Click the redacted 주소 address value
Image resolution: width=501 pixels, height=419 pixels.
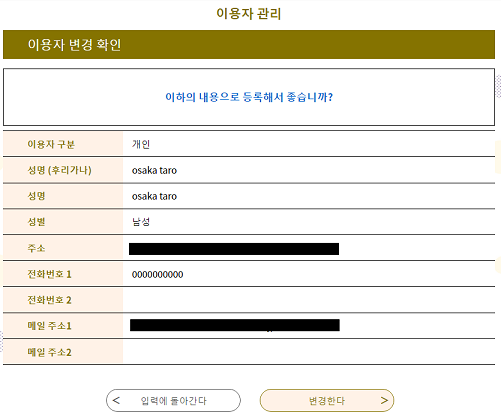(234, 249)
